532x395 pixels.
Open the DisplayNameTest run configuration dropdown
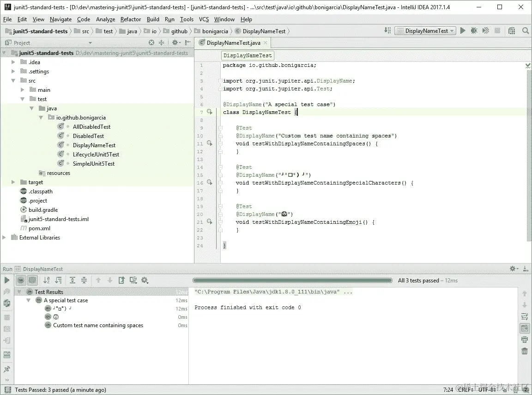click(x=425, y=31)
